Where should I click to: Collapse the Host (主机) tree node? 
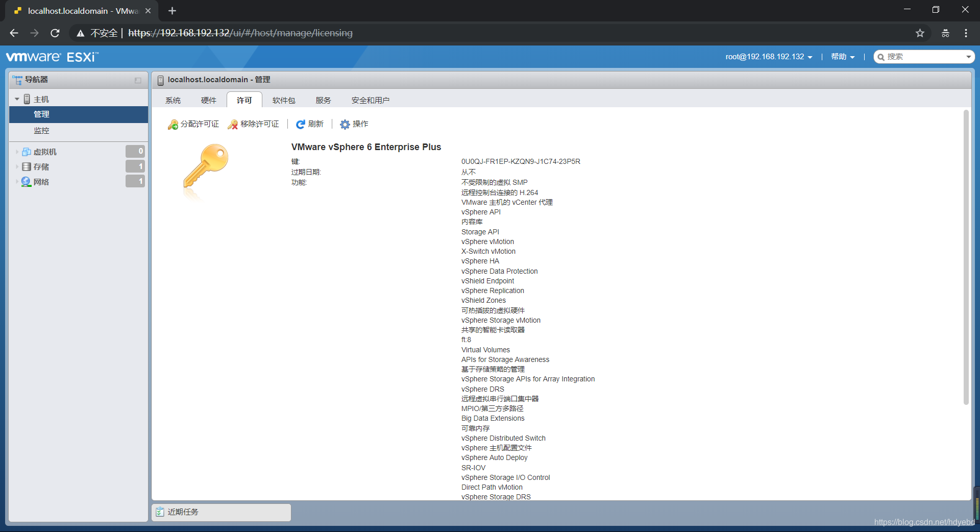17,99
